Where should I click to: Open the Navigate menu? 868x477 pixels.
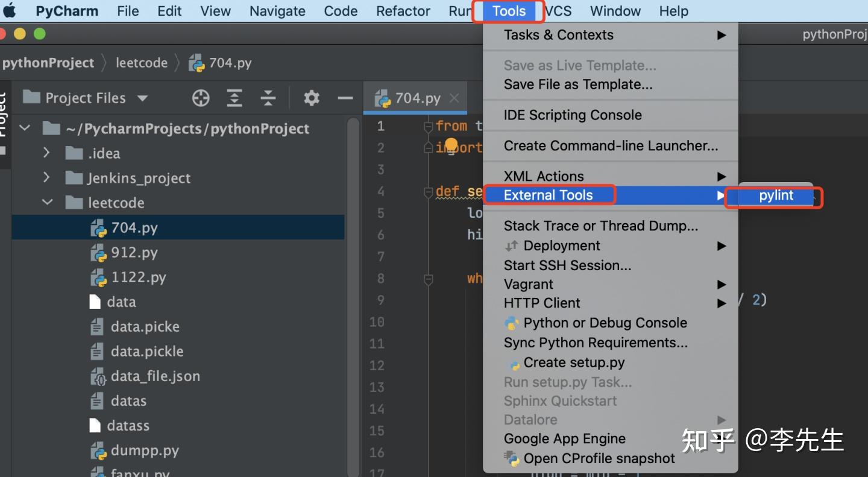point(277,11)
